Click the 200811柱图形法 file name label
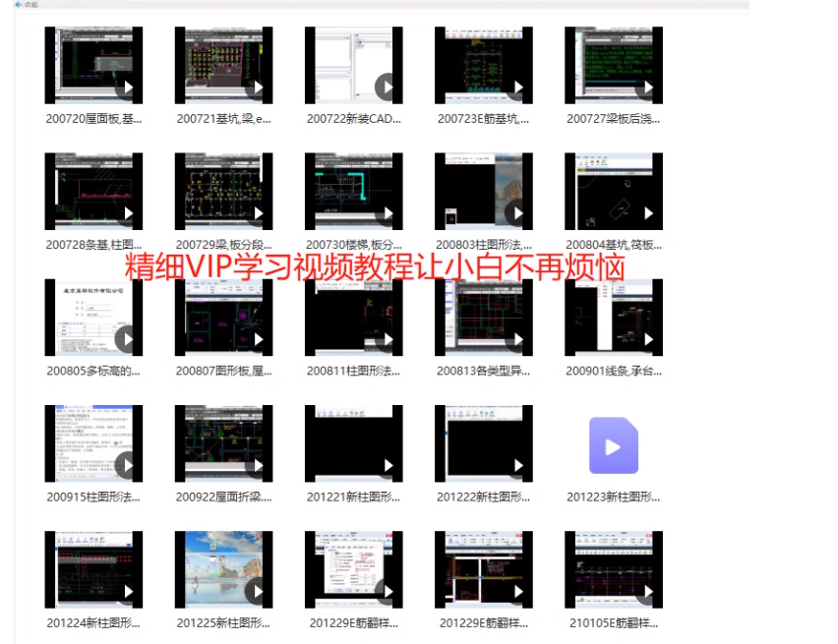Image resolution: width=838 pixels, height=644 pixels. point(353,372)
